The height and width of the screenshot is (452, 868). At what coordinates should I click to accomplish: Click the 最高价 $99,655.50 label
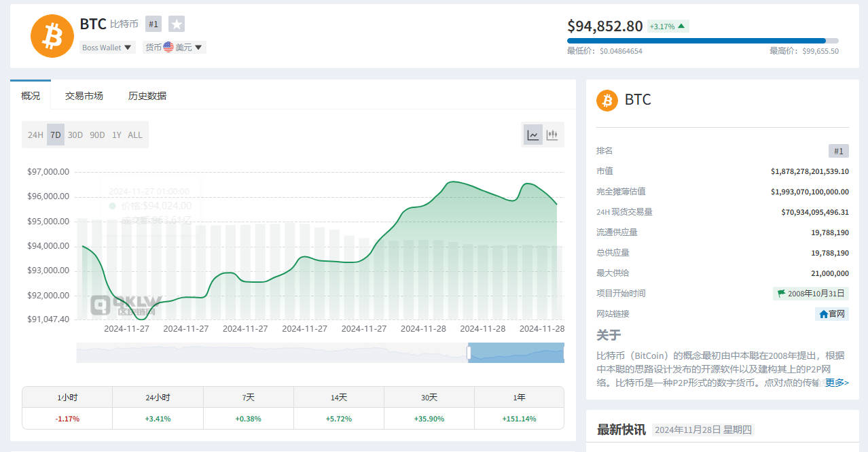(x=804, y=51)
